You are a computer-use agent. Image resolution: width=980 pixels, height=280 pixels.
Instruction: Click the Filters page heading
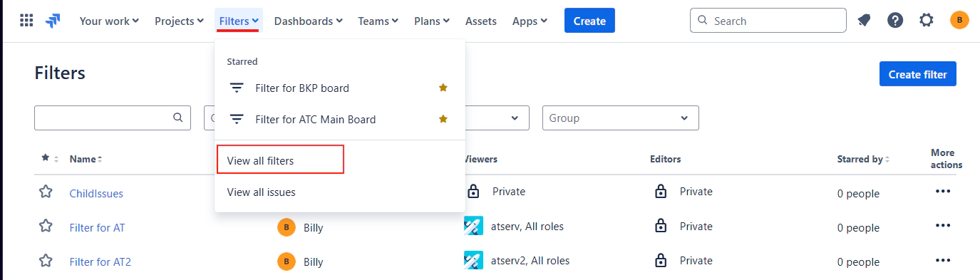pyautogui.click(x=60, y=73)
